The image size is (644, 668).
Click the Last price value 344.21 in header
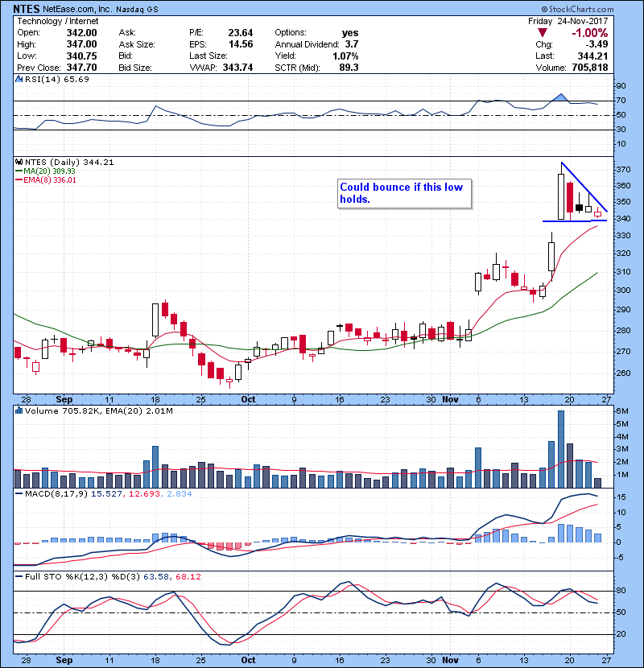592,56
